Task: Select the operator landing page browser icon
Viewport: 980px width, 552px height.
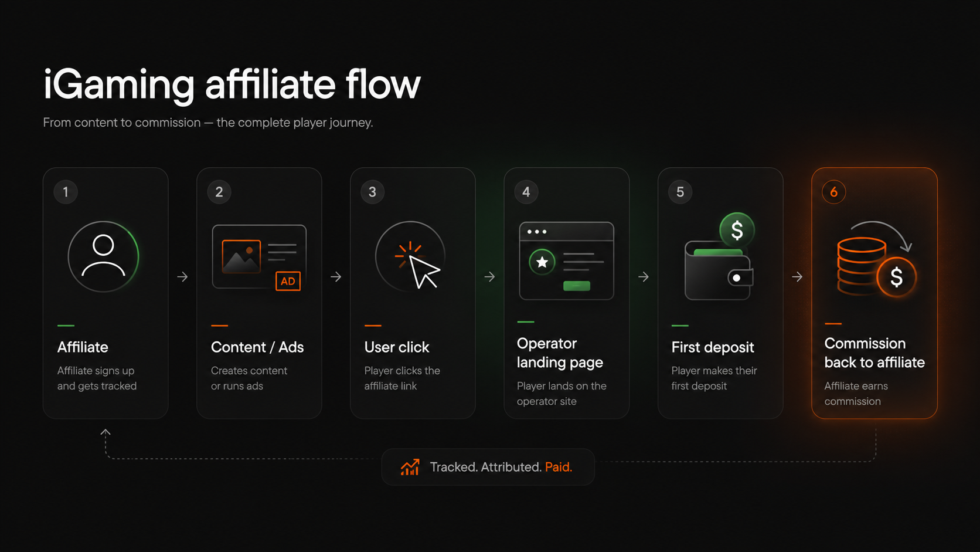Action: click(x=566, y=261)
